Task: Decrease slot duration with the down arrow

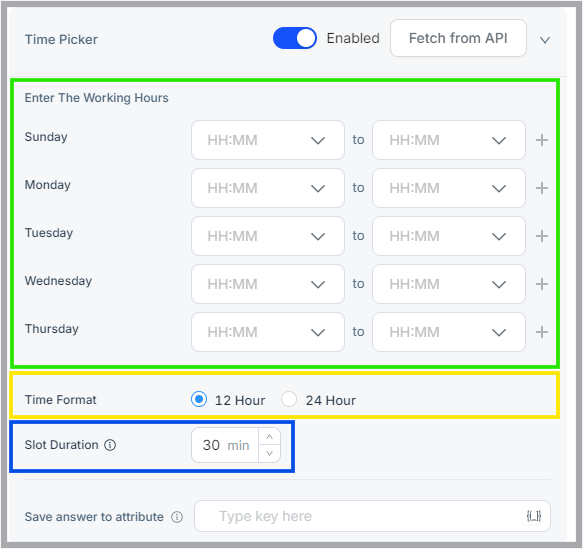Action: tap(270, 453)
